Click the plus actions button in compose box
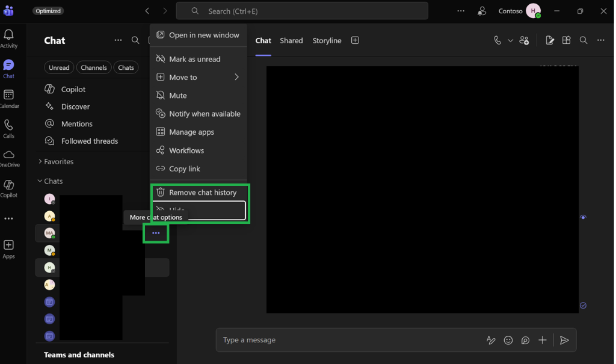The image size is (616, 364). click(x=543, y=340)
